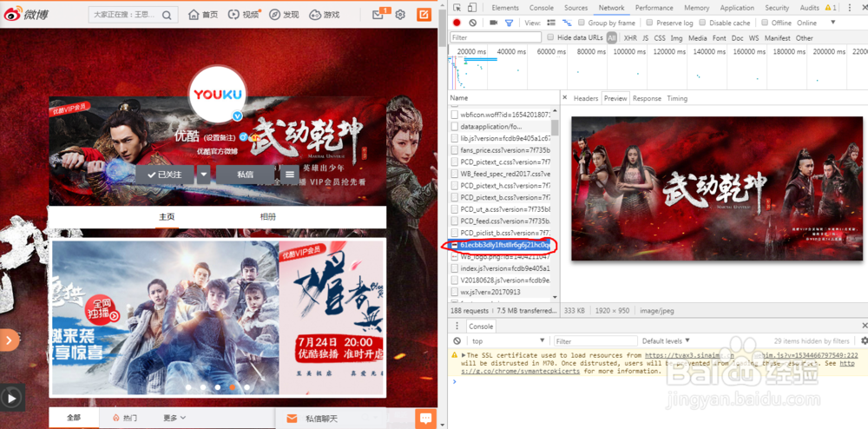The image size is (868, 429).
Task: Open the Timing tab of request
Action: (677, 98)
